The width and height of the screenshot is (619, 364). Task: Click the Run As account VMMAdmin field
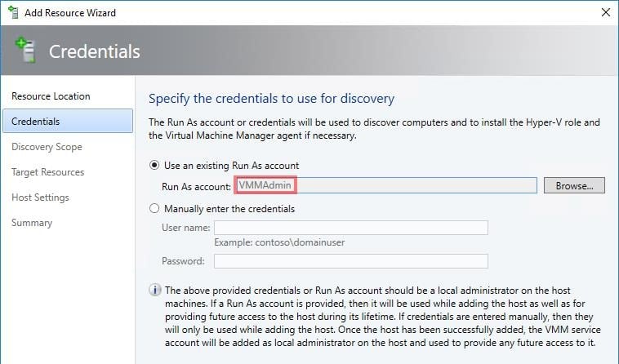click(x=385, y=185)
